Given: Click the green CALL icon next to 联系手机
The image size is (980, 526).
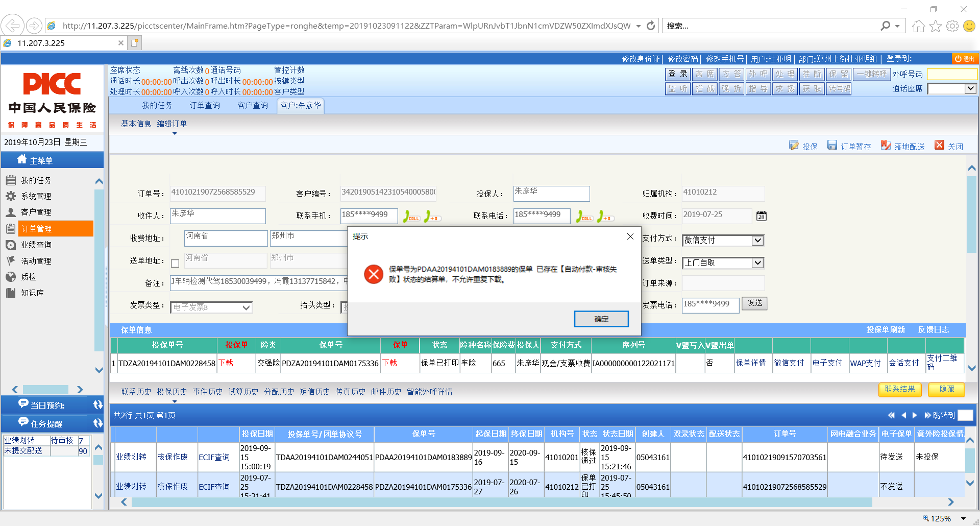Looking at the screenshot, I should click(411, 217).
